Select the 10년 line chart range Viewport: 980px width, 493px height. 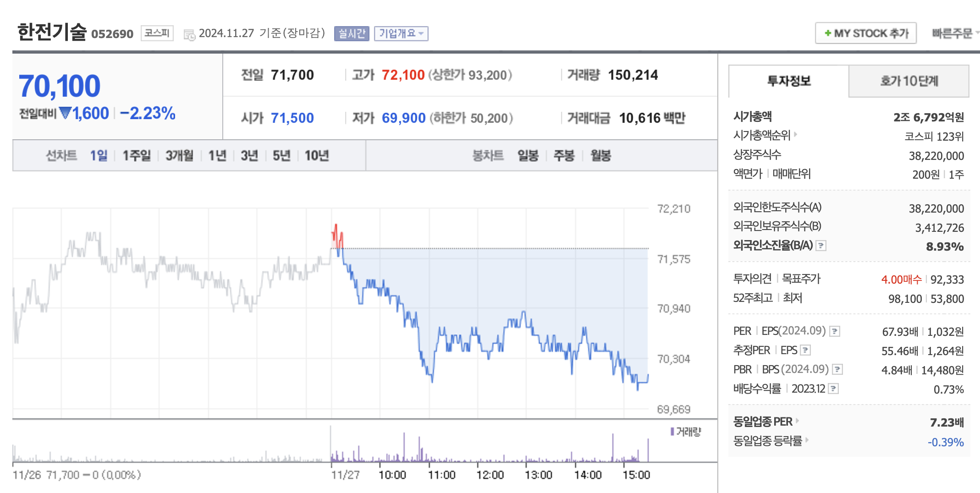pos(317,156)
